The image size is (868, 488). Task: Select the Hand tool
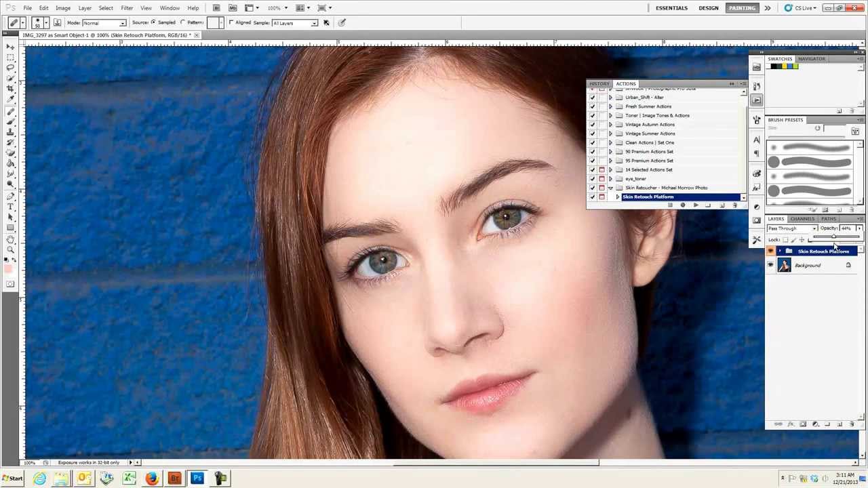pyautogui.click(x=11, y=239)
